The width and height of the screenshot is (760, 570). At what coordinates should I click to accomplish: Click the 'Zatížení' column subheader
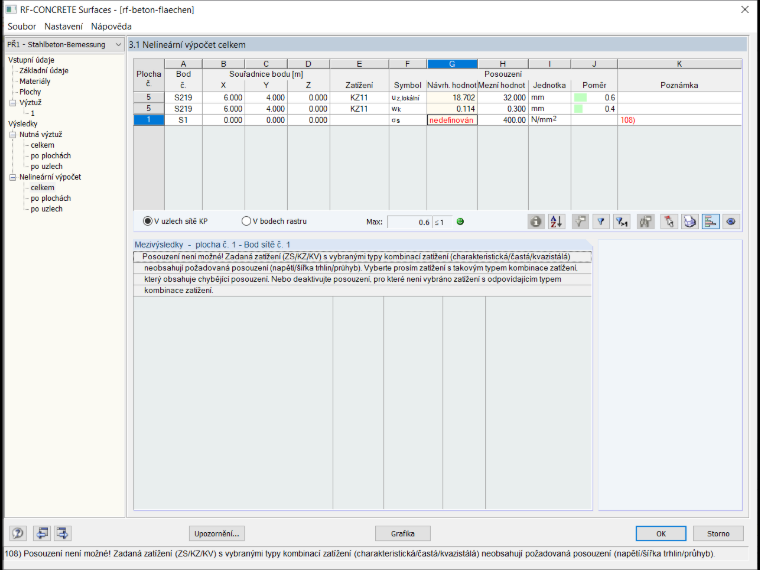(359, 85)
